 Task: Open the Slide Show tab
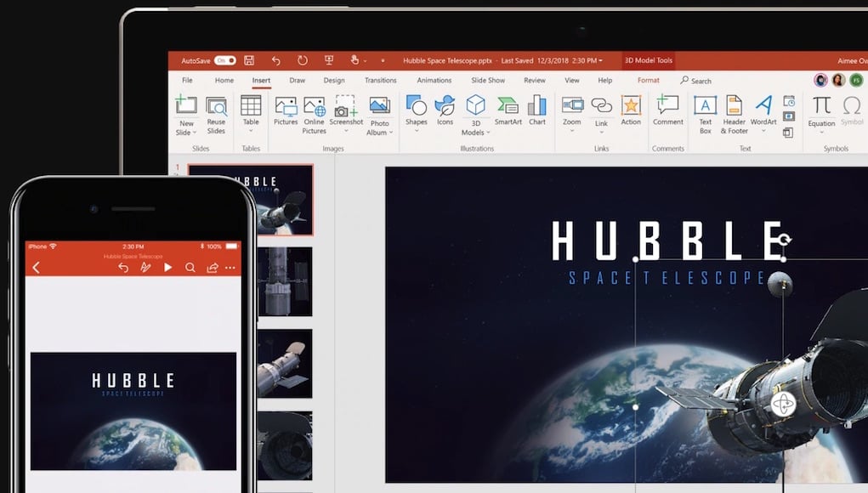(488, 80)
